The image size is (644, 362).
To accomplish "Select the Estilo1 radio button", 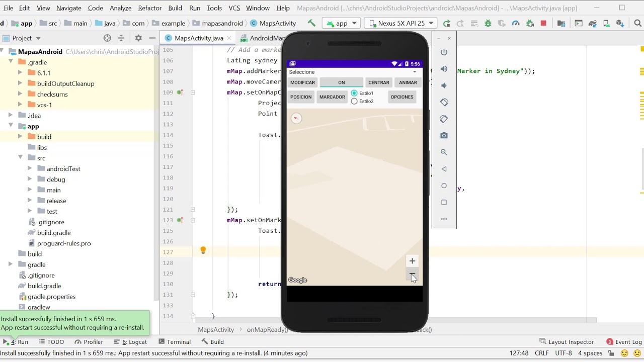I will point(354,93).
